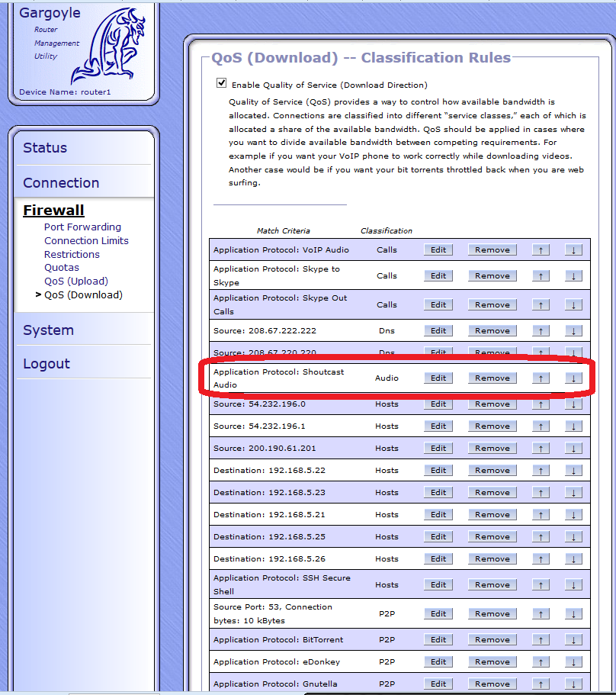Move BitTorrent rule up with arrow

540,640
